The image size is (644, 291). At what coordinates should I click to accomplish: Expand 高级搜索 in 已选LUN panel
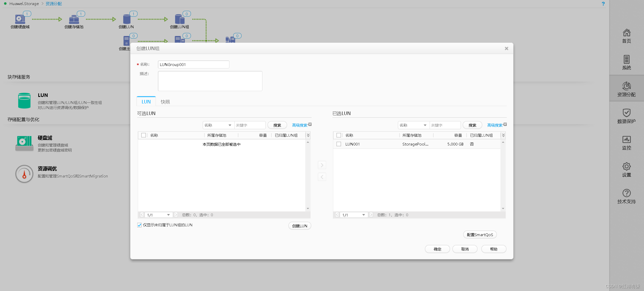[x=497, y=125]
